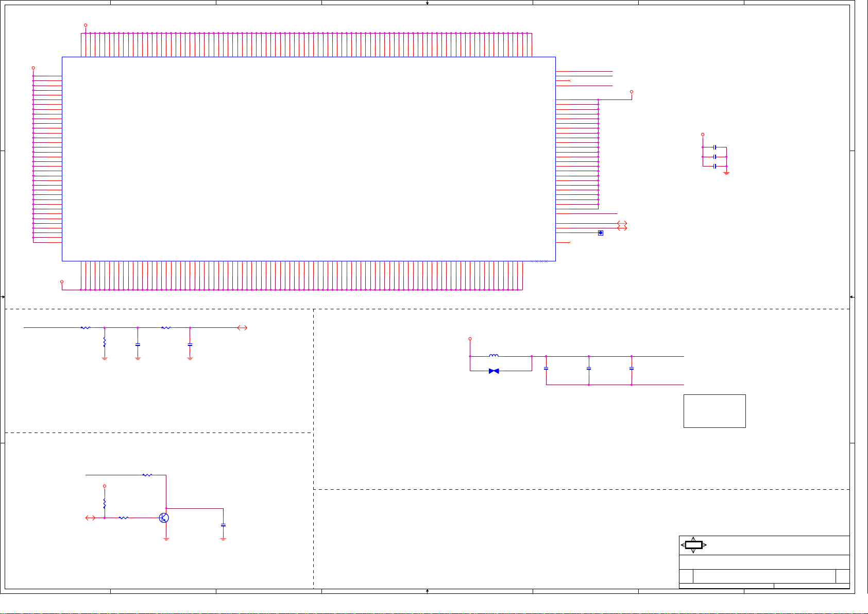The height and width of the screenshot is (614, 868).
Task: Click the bidirectional port ending the RC filter line
Action: click(x=242, y=328)
